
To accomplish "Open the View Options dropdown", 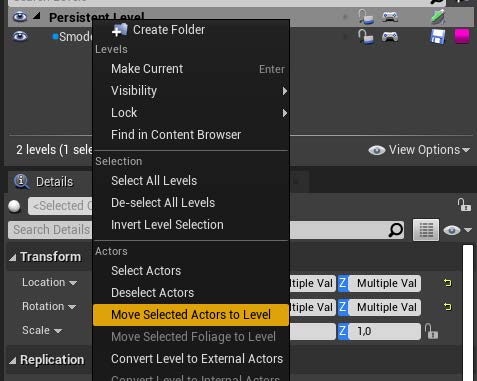I will pyautogui.click(x=419, y=150).
